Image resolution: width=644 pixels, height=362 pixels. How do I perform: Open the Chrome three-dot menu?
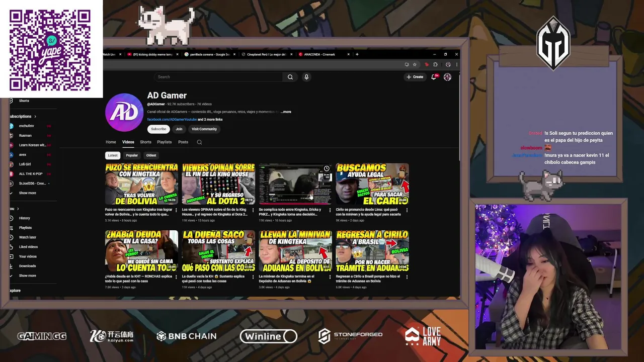456,64
